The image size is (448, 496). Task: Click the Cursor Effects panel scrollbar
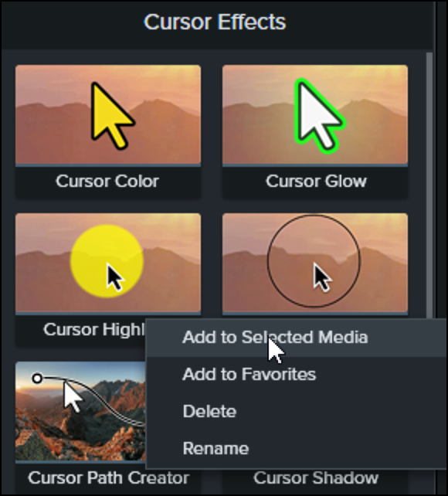(x=429, y=185)
